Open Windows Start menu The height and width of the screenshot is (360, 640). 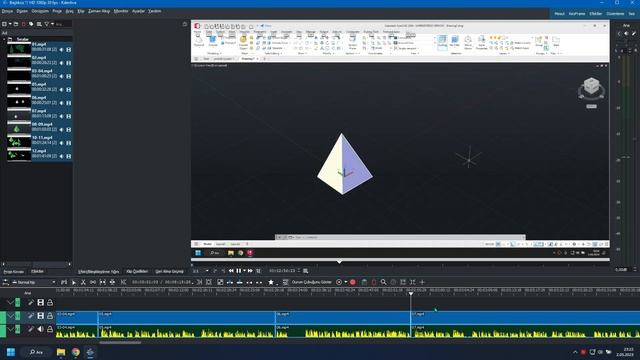11,352
